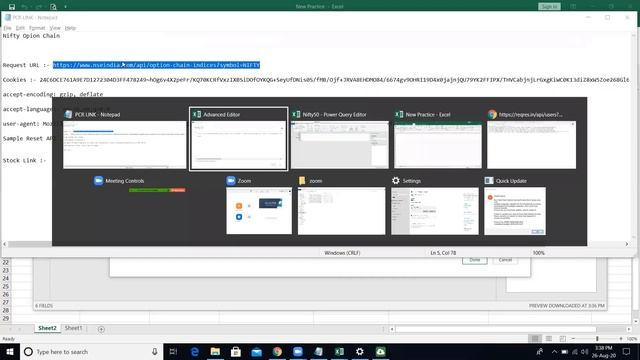This screenshot has width=640, height=360.
Task: Switch to Page Layout view icon
Action: [x=549, y=339]
